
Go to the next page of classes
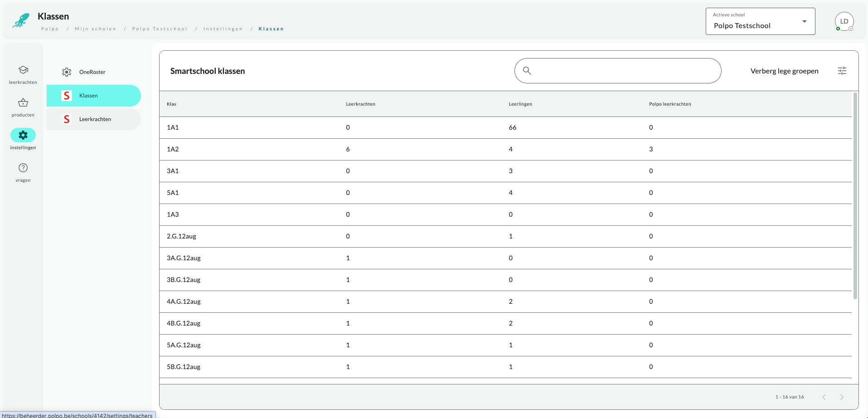pos(842,397)
